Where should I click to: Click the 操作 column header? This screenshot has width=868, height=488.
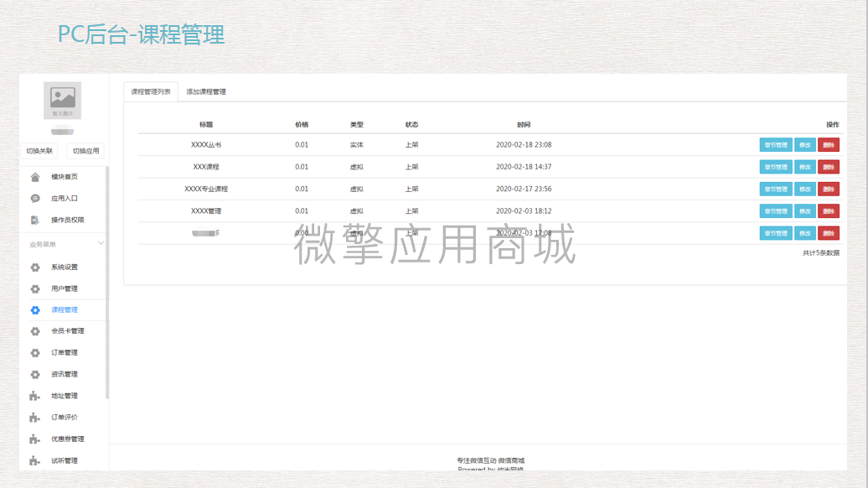pyautogui.click(x=832, y=125)
